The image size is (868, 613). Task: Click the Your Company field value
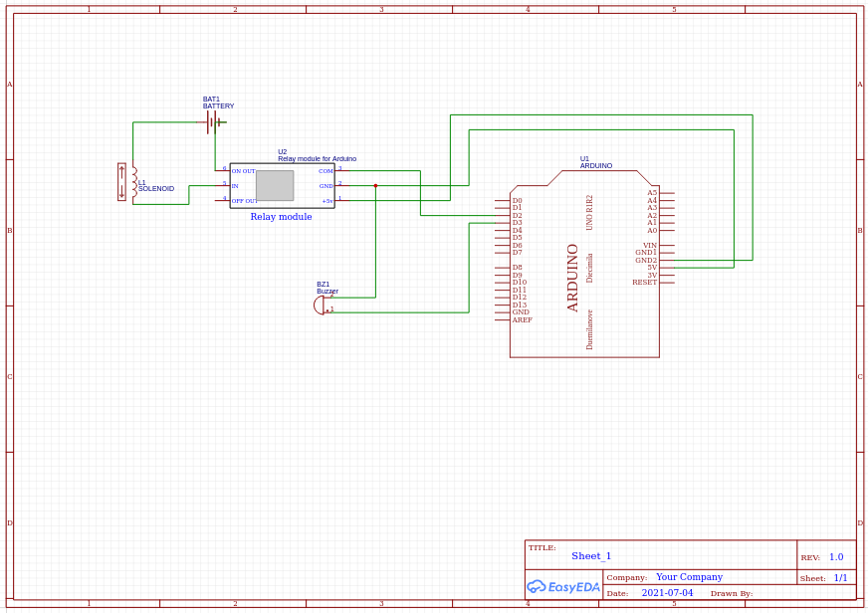(689, 577)
